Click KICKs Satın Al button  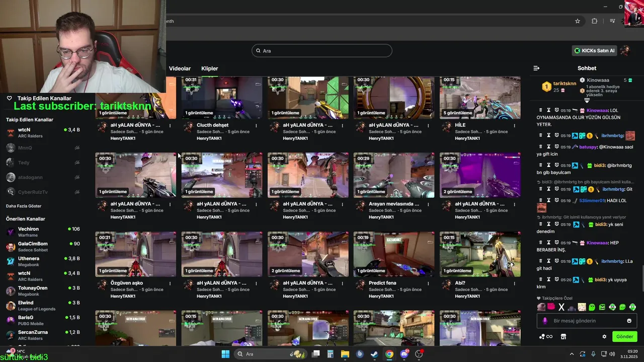(x=595, y=50)
